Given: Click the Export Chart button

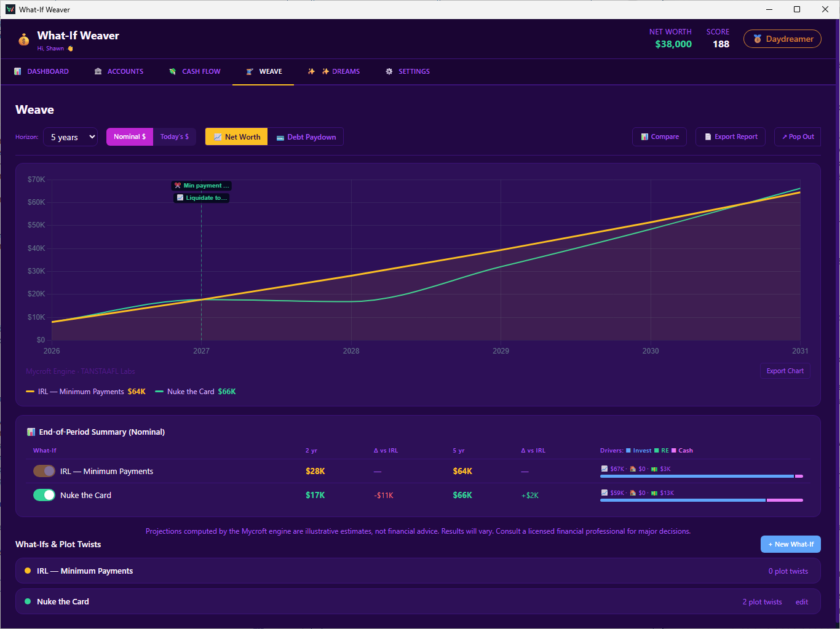Looking at the screenshot, I should click(x=785, y=371).
